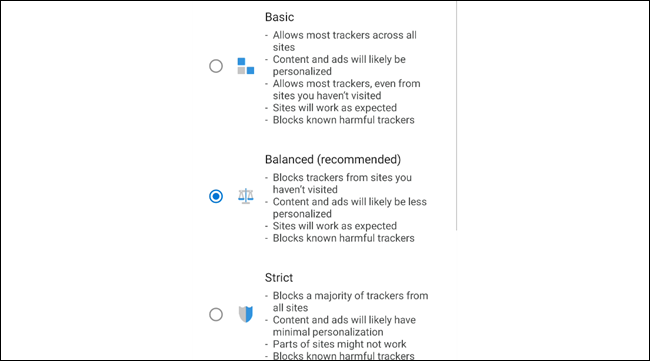Click the Strict shield icon
The height and width of the screenshot is (361, 650).
246,314
